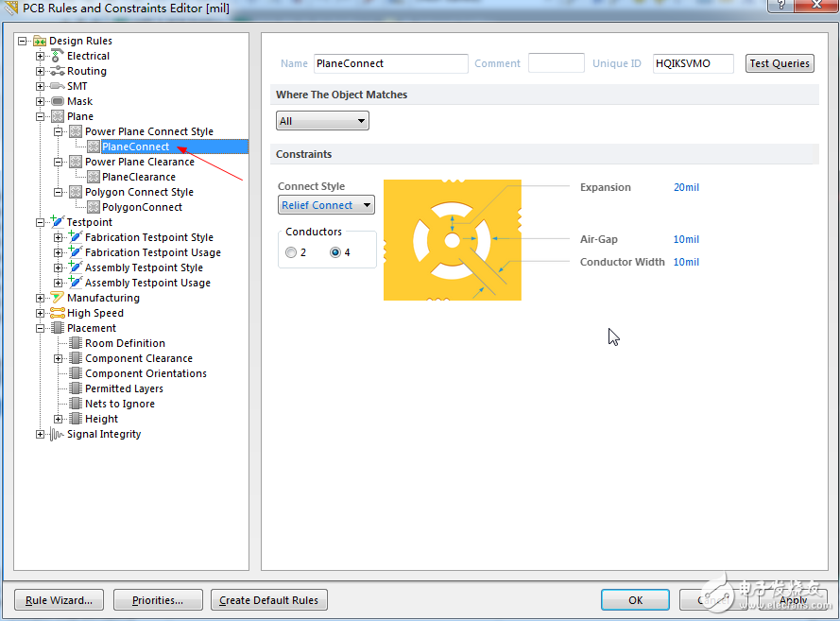Click the Assembly Testpoint Style icon
840x621 pixels.
(x=76, y=267)
